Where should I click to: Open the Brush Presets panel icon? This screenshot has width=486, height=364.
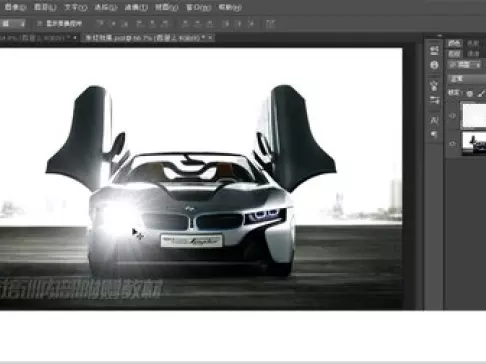(x=434, y=86)
